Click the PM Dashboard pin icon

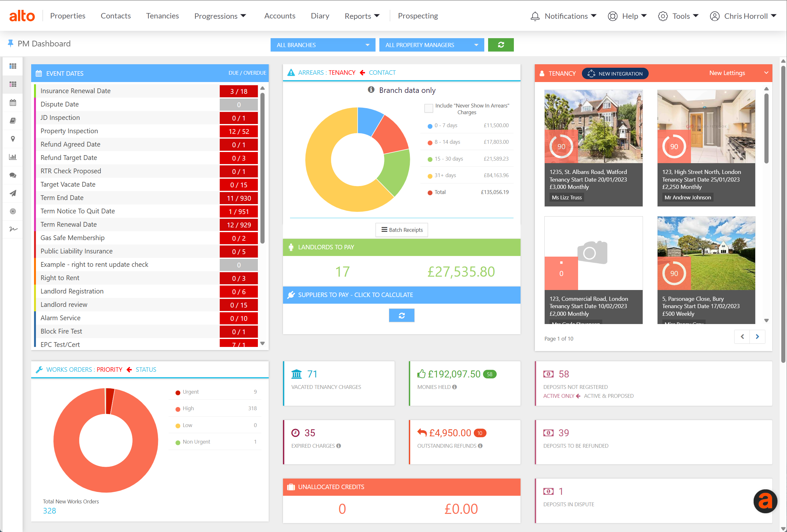(10, 43)
